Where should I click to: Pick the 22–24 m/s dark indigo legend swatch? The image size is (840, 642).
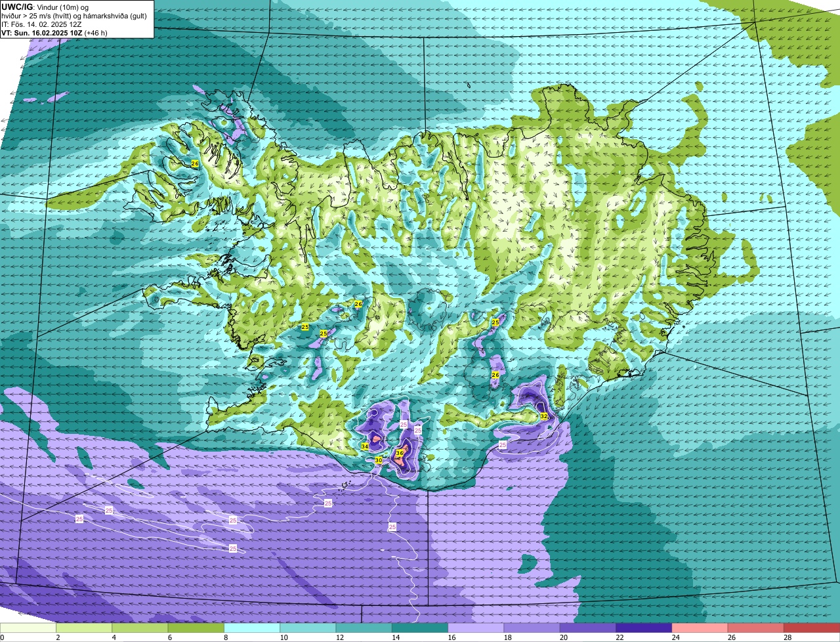point(644,628)
